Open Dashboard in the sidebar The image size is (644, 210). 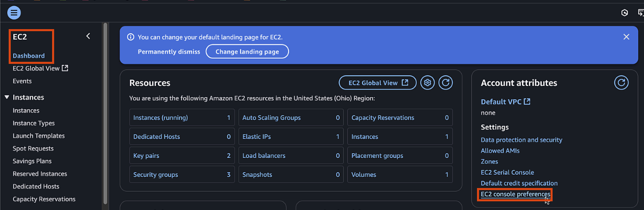coord(29,56)
